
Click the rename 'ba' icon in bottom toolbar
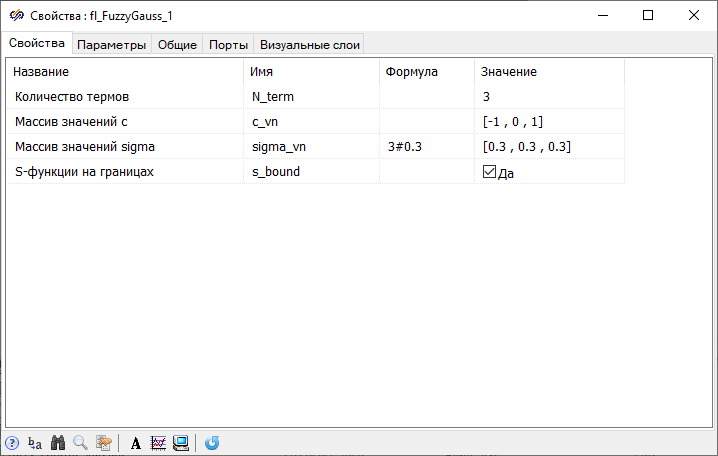[x=35, y=443]
